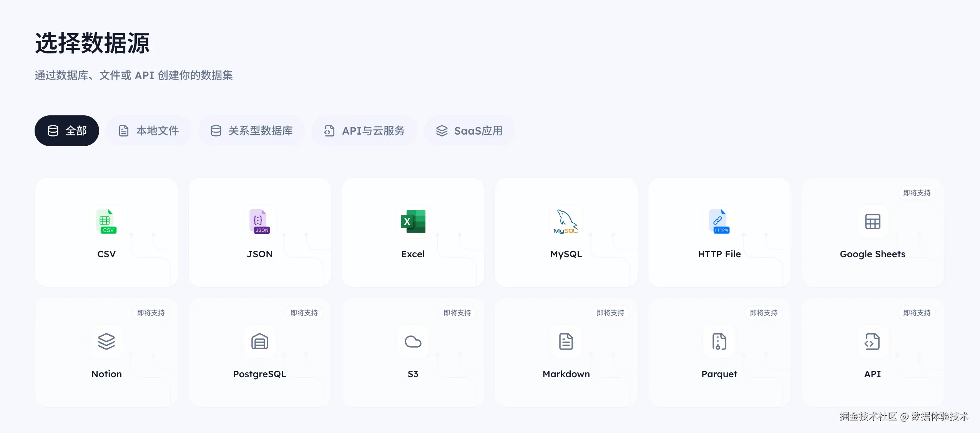This screenshot has width=980, height=433.
Task: Choose the CSV data source label
Action: click(x=106, y=254)
